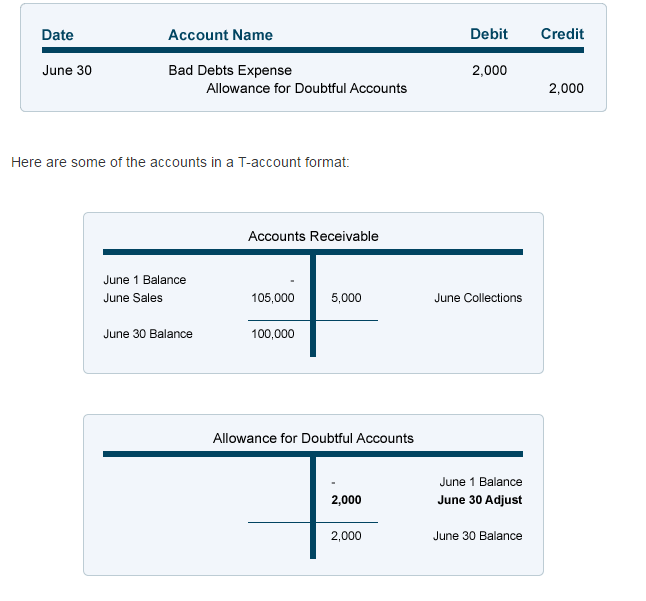This screenshot has width=646, height=601.
Task: Click Allowance for Doubtful Accounts journal entry line
Action: (306, 88)
